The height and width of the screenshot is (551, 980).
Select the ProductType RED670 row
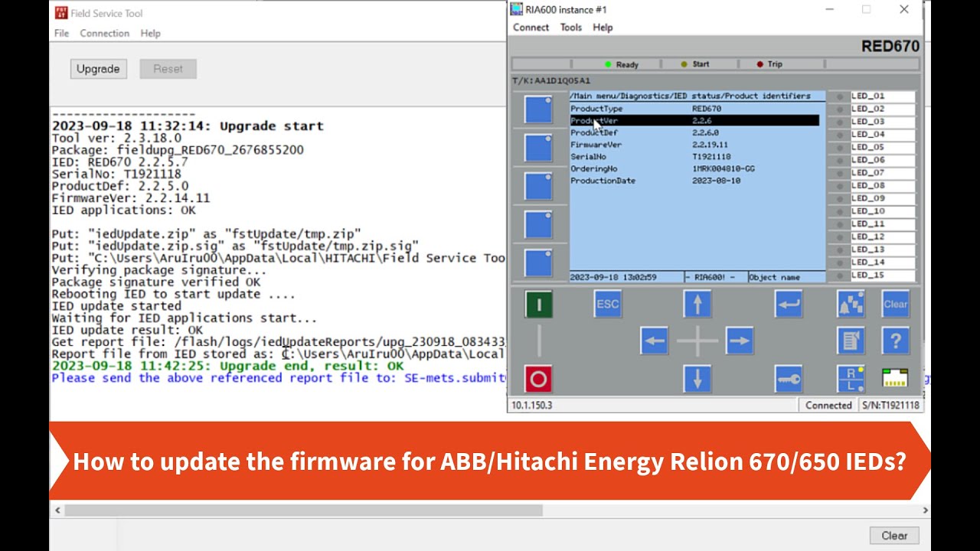(694, 109)
